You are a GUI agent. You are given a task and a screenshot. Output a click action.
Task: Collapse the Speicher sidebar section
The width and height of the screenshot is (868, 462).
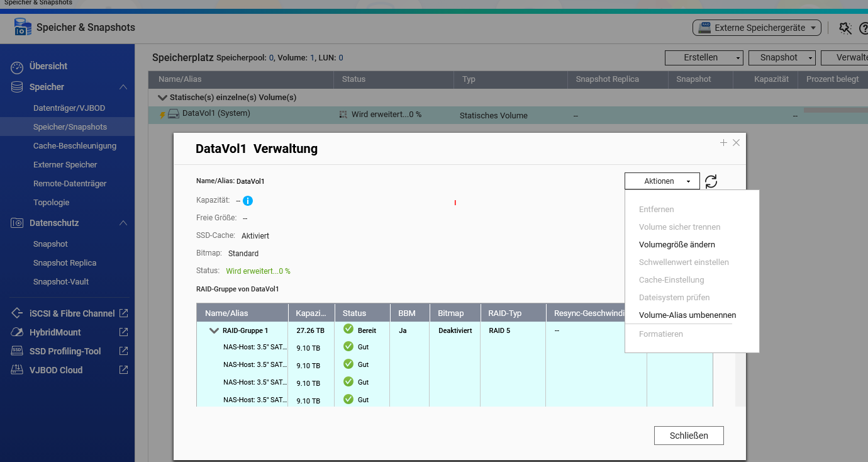[123, 87]
